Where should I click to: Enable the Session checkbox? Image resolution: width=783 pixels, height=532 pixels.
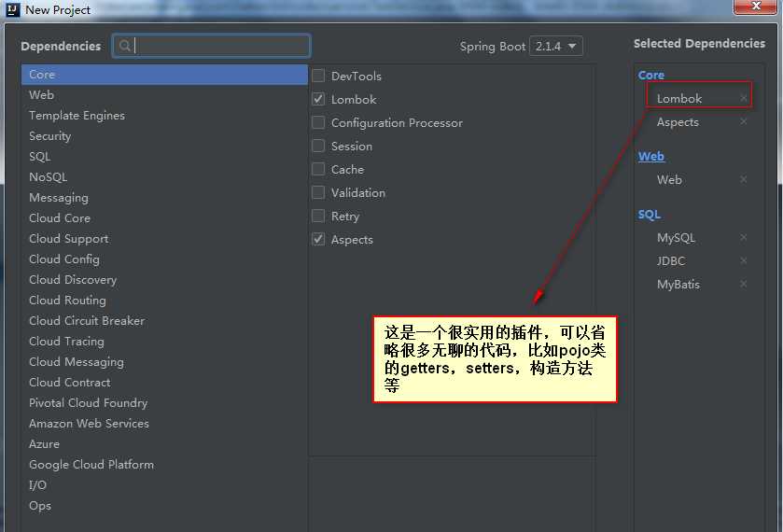click(x=318, y=146)
